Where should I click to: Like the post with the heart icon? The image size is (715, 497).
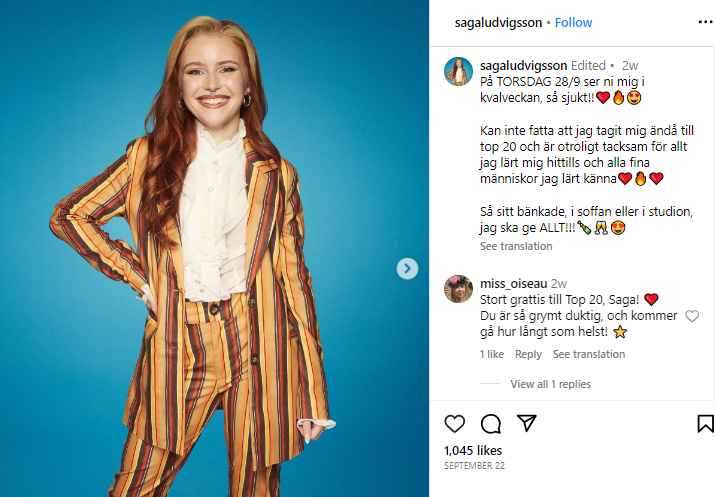455,423
